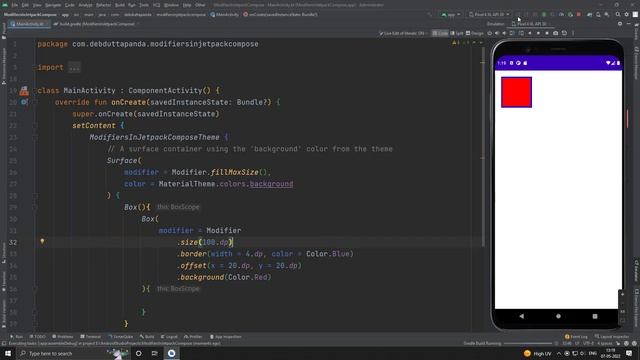Open the Pixel device selector dropdown

point(489,14)
